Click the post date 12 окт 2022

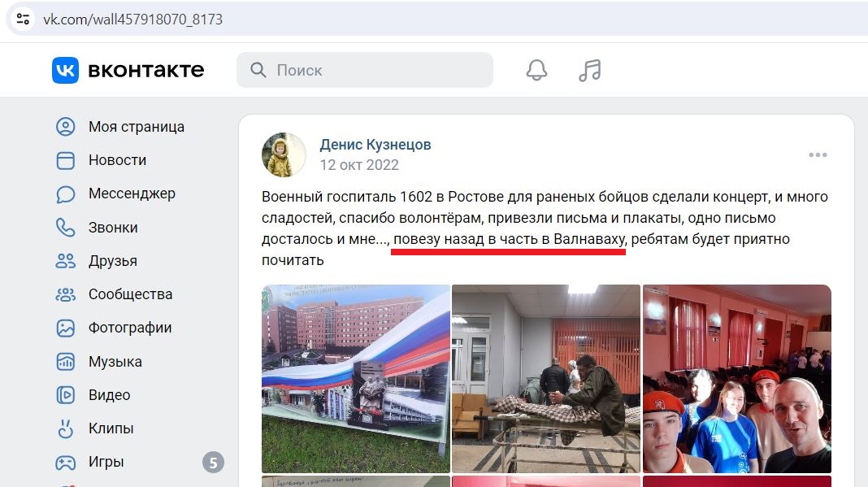pos(359,165)
